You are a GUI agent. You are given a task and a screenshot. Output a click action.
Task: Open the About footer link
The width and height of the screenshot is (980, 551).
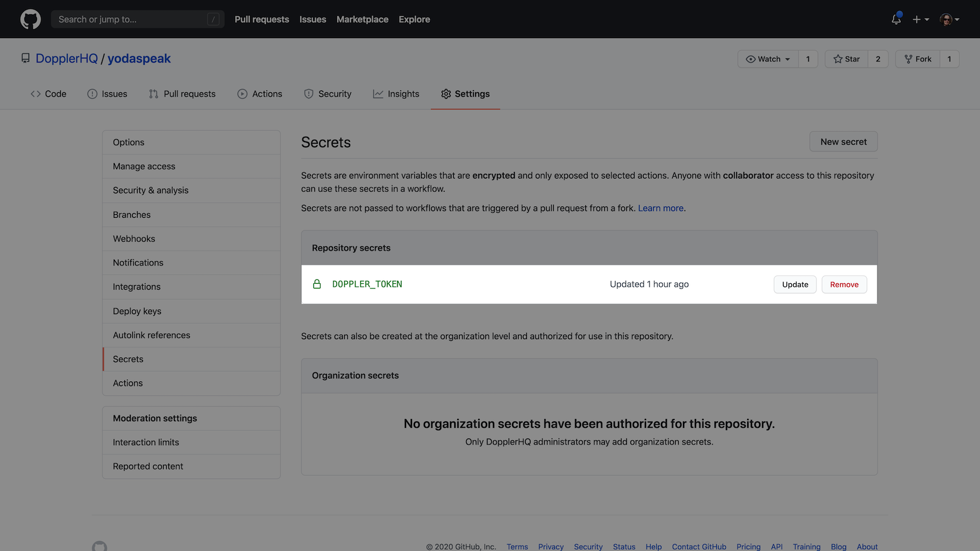point(867,547)
